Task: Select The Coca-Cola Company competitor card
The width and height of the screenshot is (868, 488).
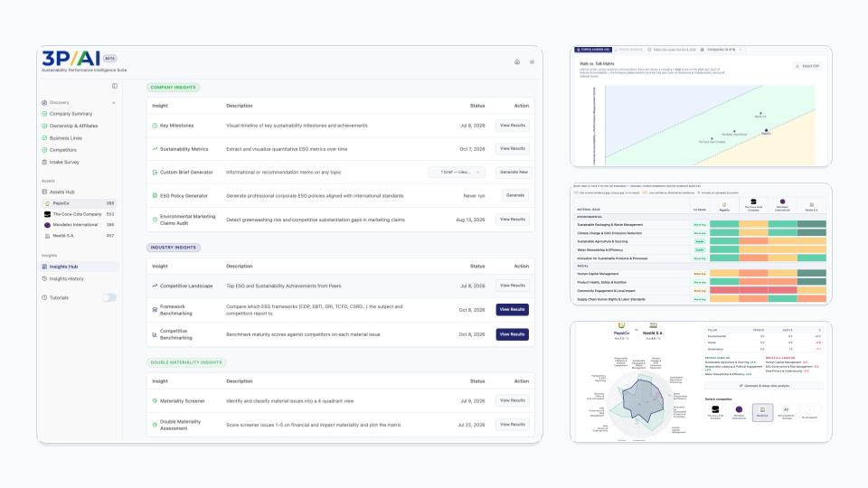Action: coord(715,412)
